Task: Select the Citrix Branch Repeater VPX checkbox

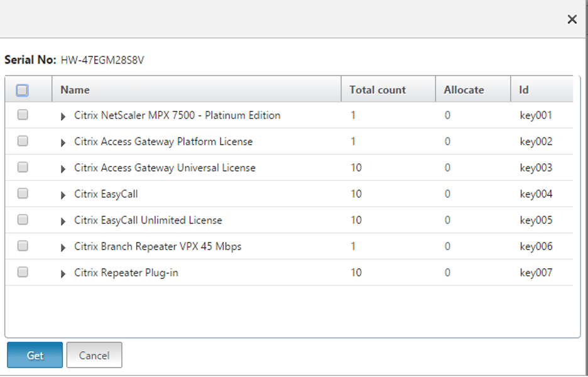Action: [23, 246]
